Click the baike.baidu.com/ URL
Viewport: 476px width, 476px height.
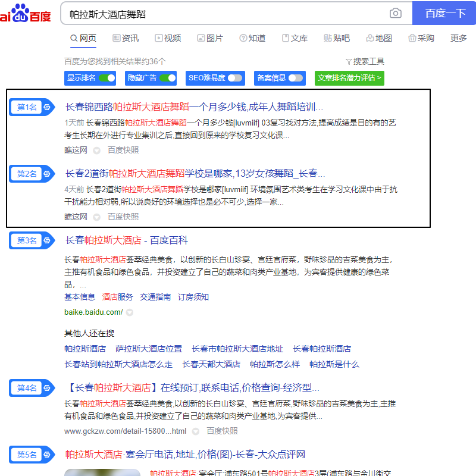(x=93, y=312)
